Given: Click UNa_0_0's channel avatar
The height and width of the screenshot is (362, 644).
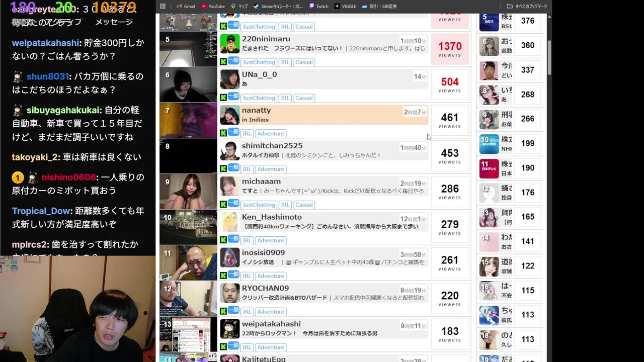Looking at the screenshot, I should pyautogui.click(x=230, y=79).
